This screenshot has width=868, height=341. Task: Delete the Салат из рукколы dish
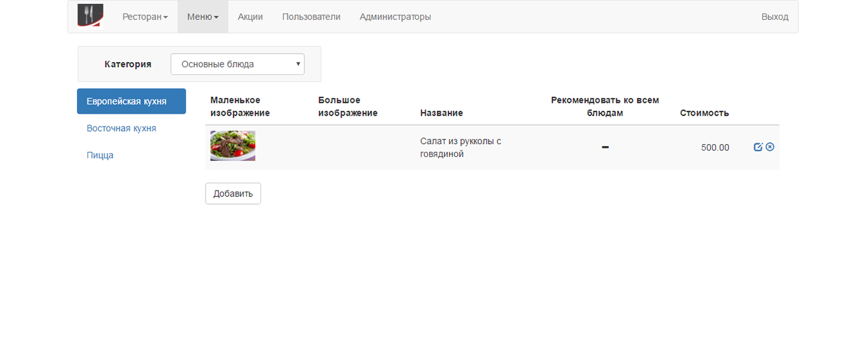(770, 147)
